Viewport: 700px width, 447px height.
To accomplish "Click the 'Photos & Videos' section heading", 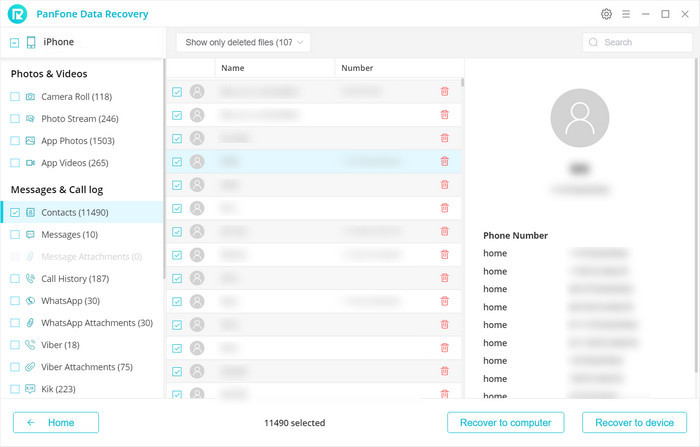I will [x=49, y=74].
